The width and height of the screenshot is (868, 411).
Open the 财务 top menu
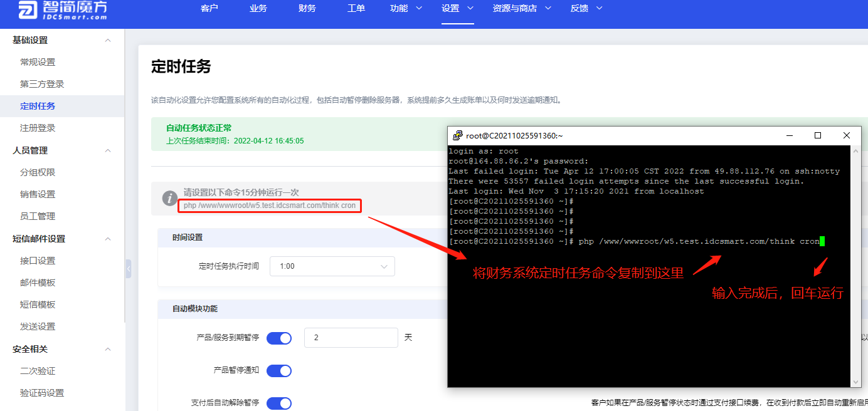307,9
